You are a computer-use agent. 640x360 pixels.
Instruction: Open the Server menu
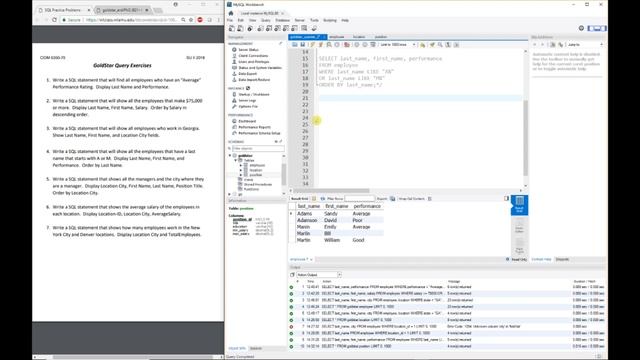coord(300,20)
